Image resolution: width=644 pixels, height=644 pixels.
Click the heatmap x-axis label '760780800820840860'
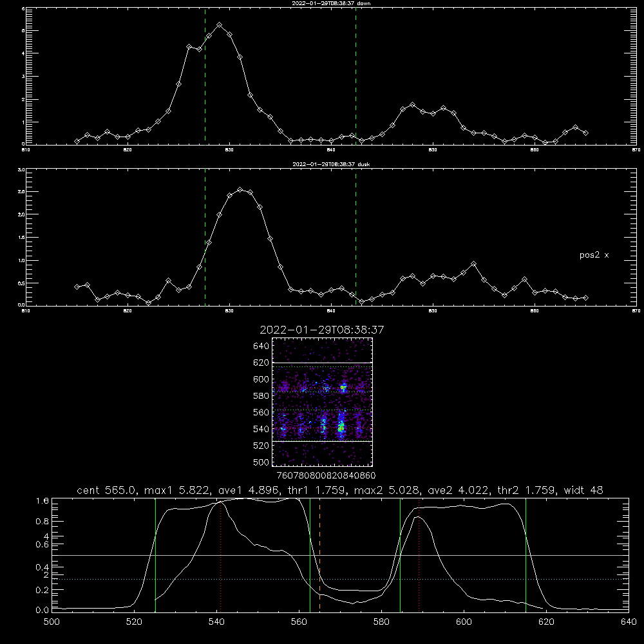(x=327, y=476)
